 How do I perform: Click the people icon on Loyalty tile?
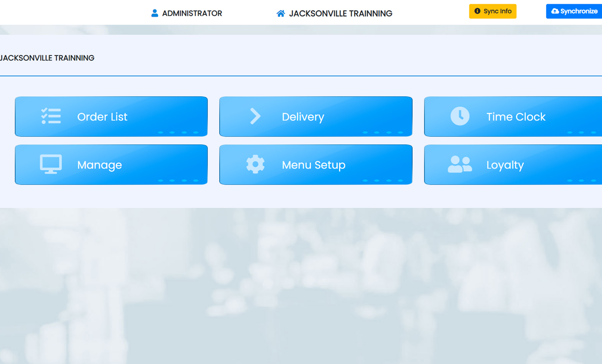point(460,164)
